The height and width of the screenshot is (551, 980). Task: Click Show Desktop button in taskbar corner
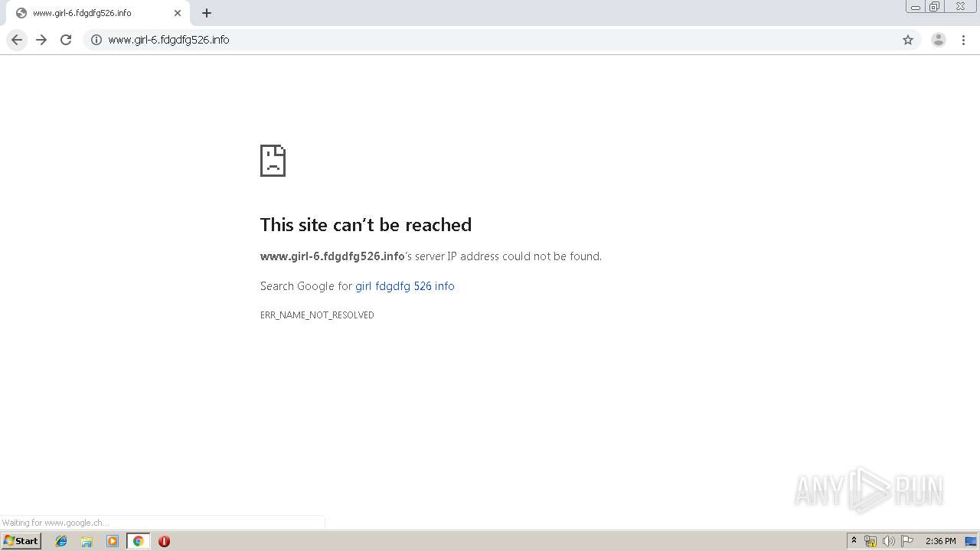click(972, 541)
